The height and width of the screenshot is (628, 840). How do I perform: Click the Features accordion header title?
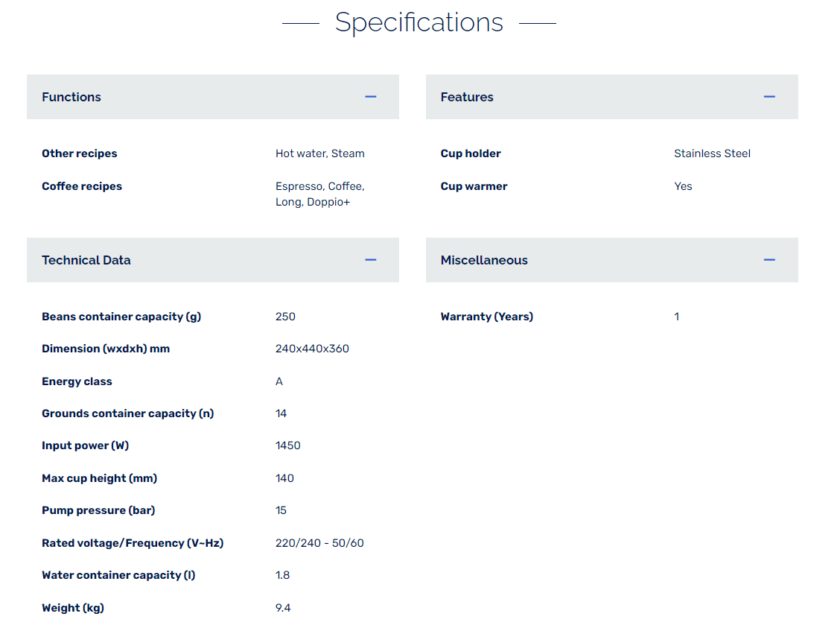pyautogui.click(x=467, y=97)
